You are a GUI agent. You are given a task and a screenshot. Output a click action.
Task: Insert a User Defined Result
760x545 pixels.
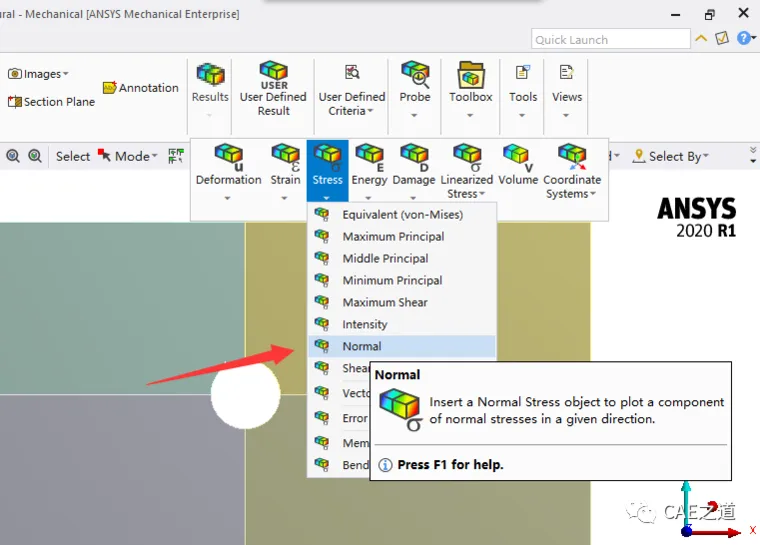[273, 88]
